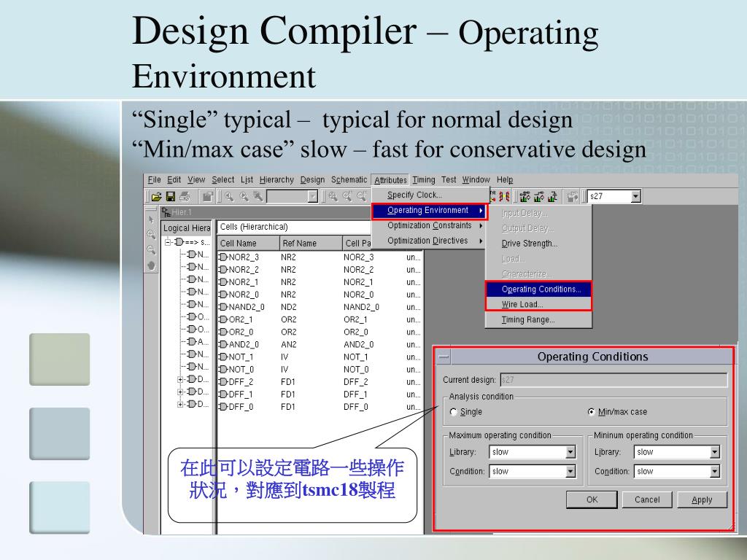
Task: Click the Logical Hierarchy panel header
Action: 186,228
